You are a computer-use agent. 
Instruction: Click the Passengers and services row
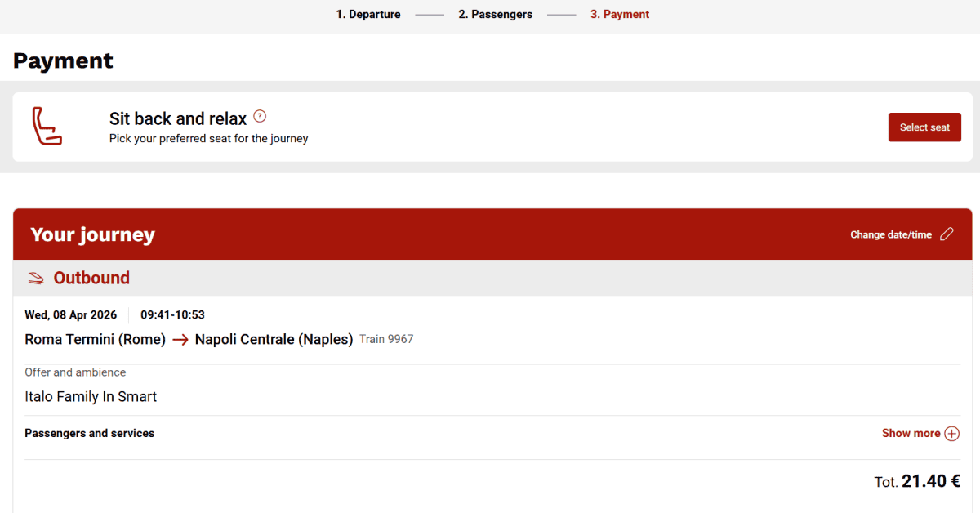[492, 434]
